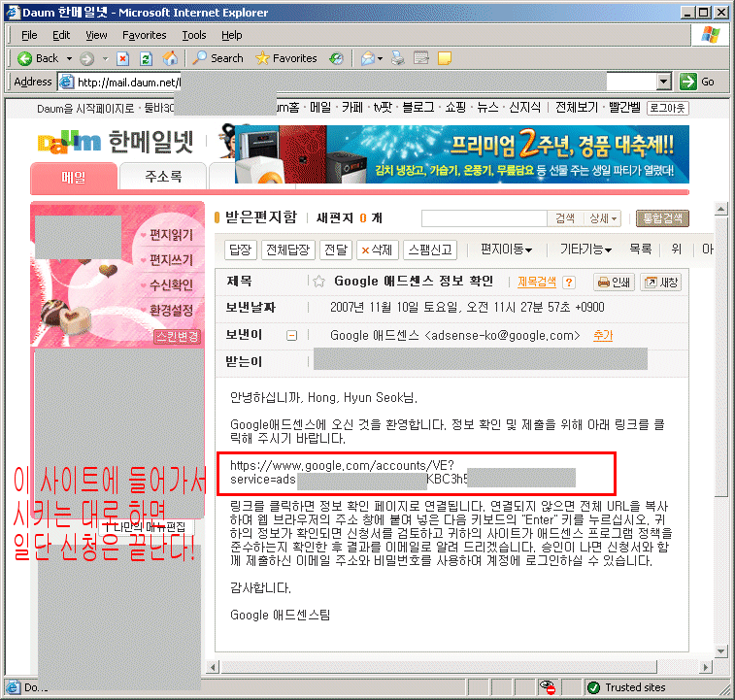Click the 로그아웃 button
Image resolution: width=735 pixels, height=700 pixels.
coord(667,109)
